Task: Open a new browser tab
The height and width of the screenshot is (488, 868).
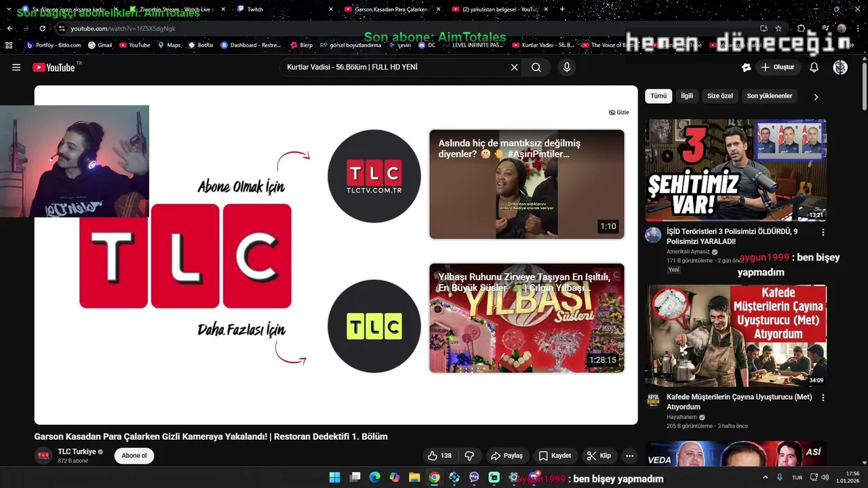Action: pyautogui.click(x=562, y=9)
